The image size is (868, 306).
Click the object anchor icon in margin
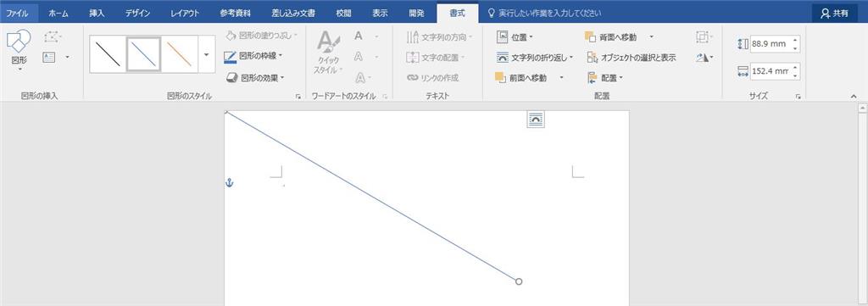(x=229, y=182)
